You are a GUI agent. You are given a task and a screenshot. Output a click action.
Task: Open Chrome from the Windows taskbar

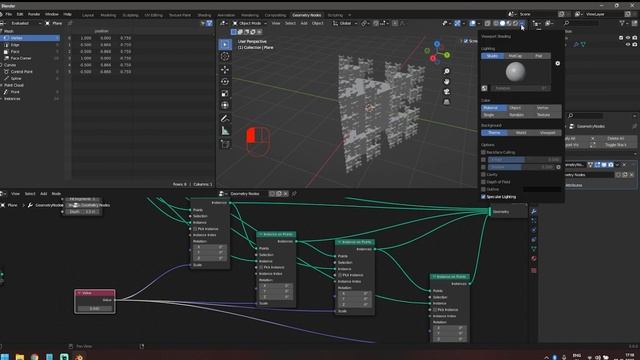(35, 357)
